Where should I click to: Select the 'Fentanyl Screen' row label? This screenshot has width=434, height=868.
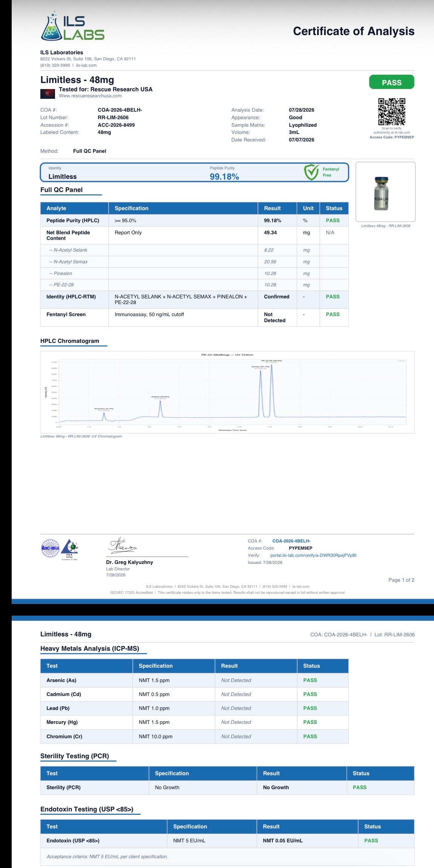66,315
